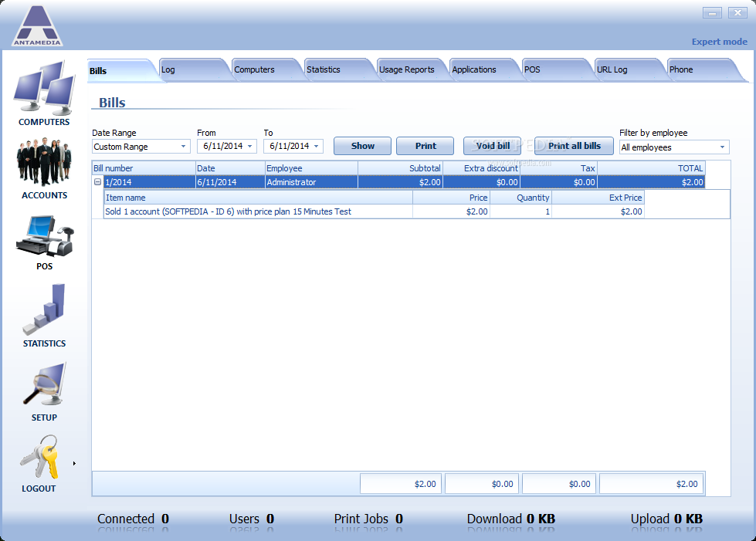
Task: Select the 'Sold 1 account (SOFTPEDIA - ID 6)' item row
Action: tap(374, 211)
